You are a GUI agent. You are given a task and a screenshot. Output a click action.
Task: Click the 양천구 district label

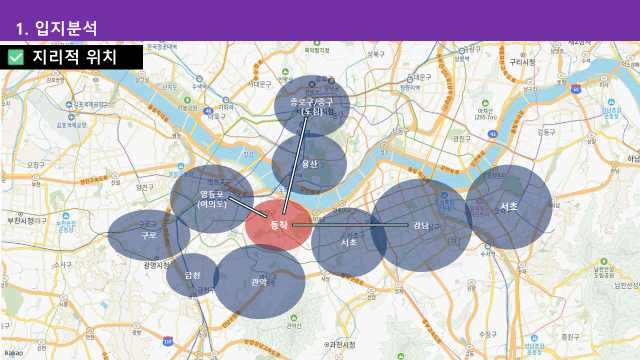[145, 187]
